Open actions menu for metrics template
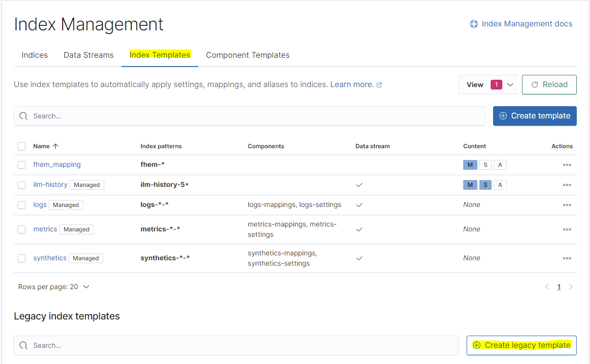 coord(566,229)
